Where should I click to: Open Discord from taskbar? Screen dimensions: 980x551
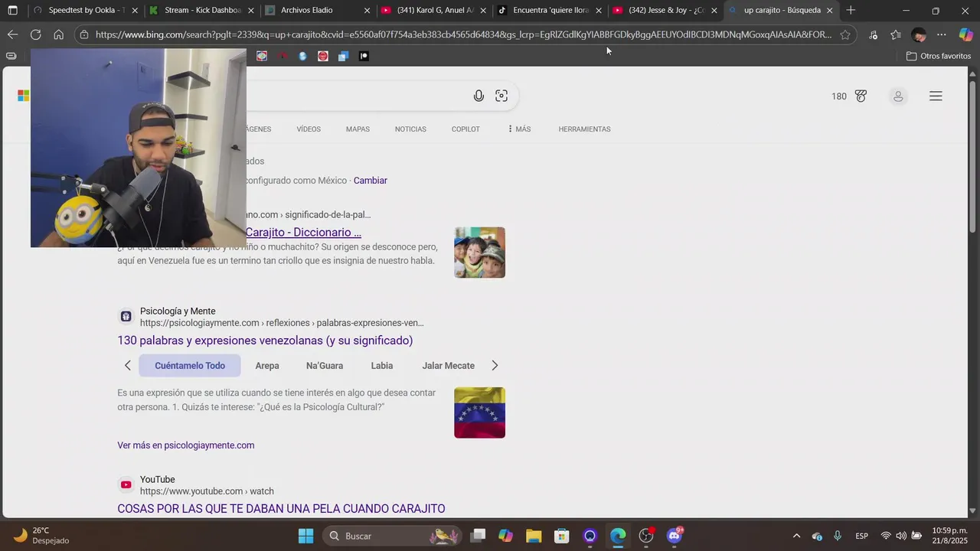pyautogui.click(x=675, y=536)
